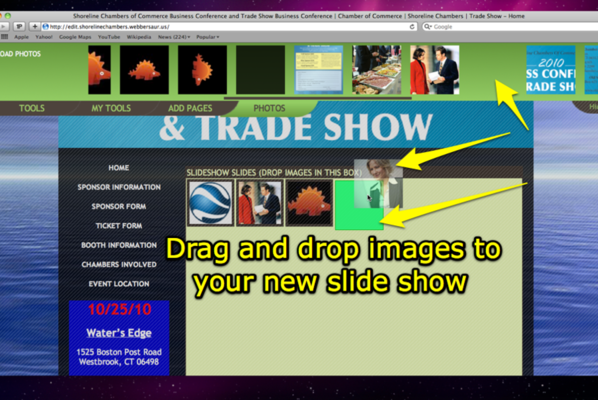Screen dimensions: 598x400
Task: Switch to the Add Pages tab
Action: click(190, 108)
